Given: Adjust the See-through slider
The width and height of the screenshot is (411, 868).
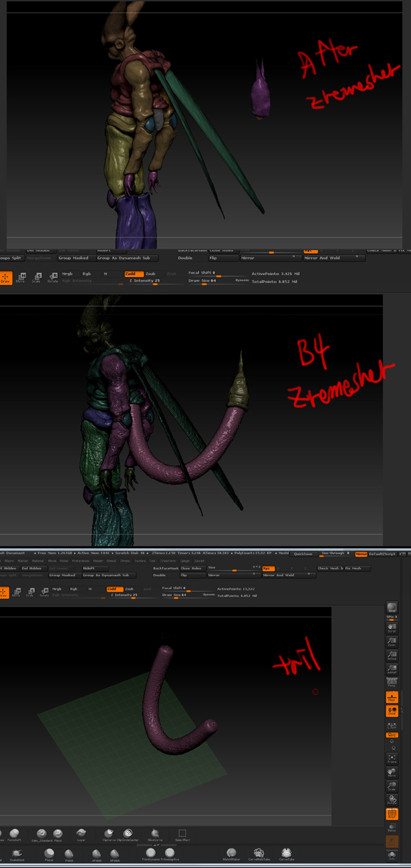Looking at the screenshot, I should [x=334, y=553].
